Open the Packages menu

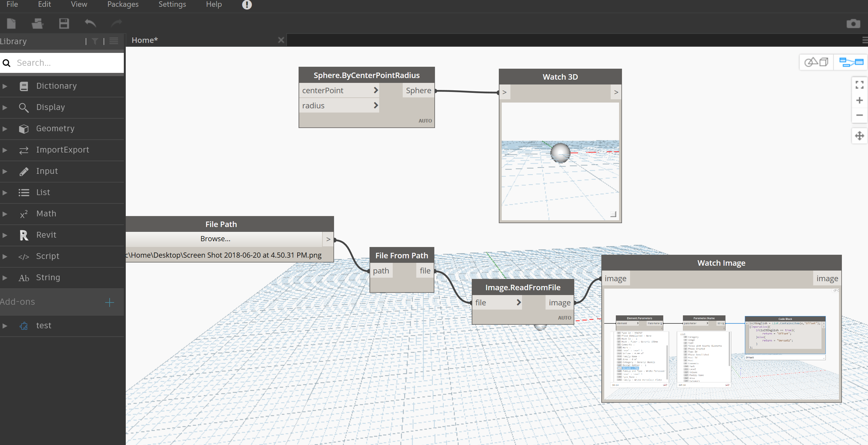point(122,5)
